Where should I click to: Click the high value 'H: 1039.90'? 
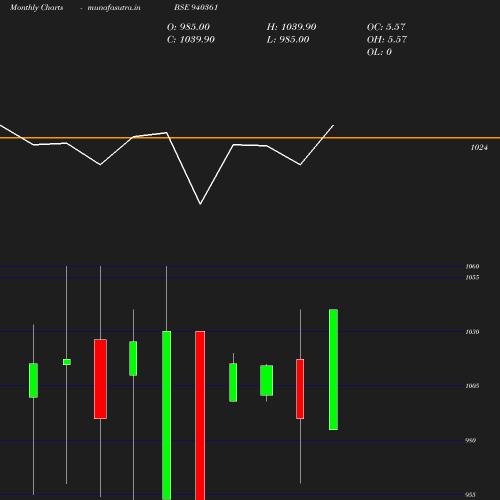tap(291, 27)
